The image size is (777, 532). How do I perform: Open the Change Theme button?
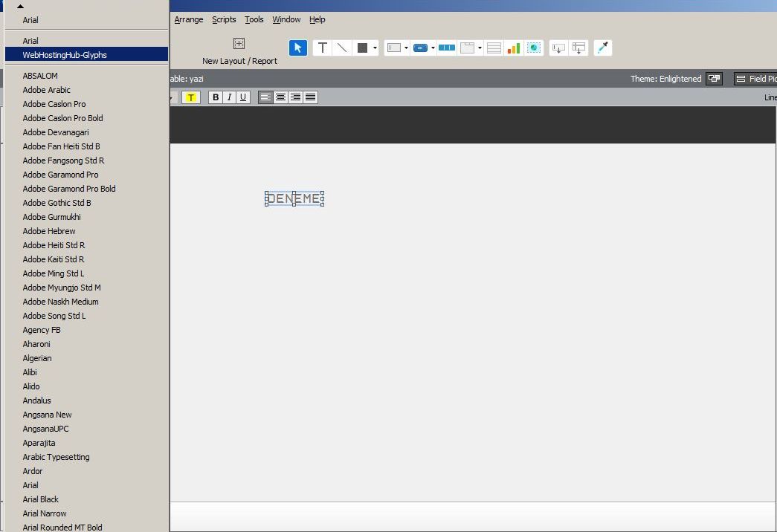point(714,79)
